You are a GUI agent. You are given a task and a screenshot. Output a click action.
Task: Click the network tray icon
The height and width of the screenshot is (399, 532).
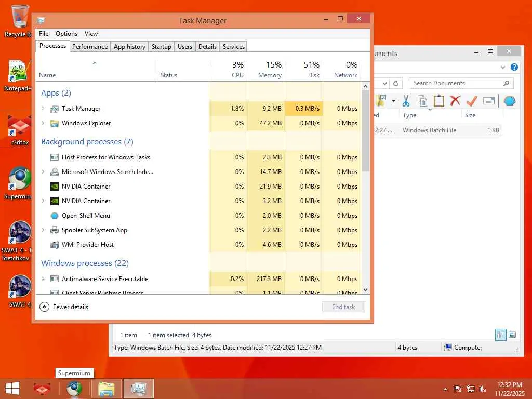(470, 389)
